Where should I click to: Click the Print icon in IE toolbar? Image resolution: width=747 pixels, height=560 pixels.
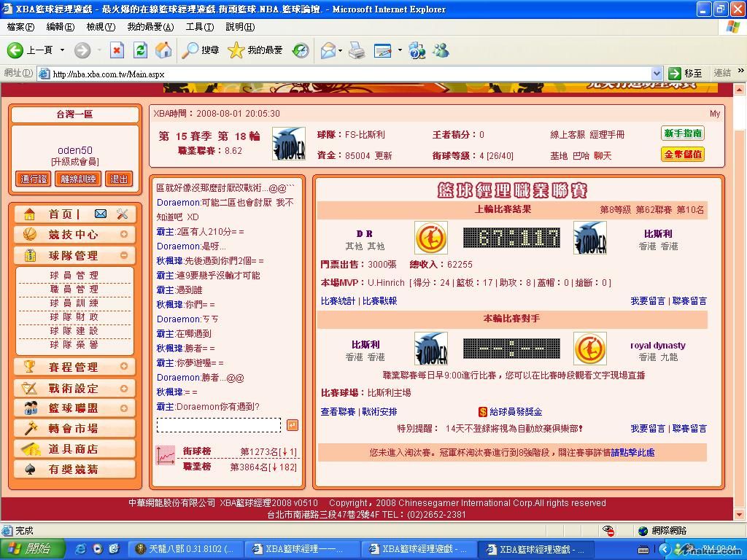click(x=356, y=50)
